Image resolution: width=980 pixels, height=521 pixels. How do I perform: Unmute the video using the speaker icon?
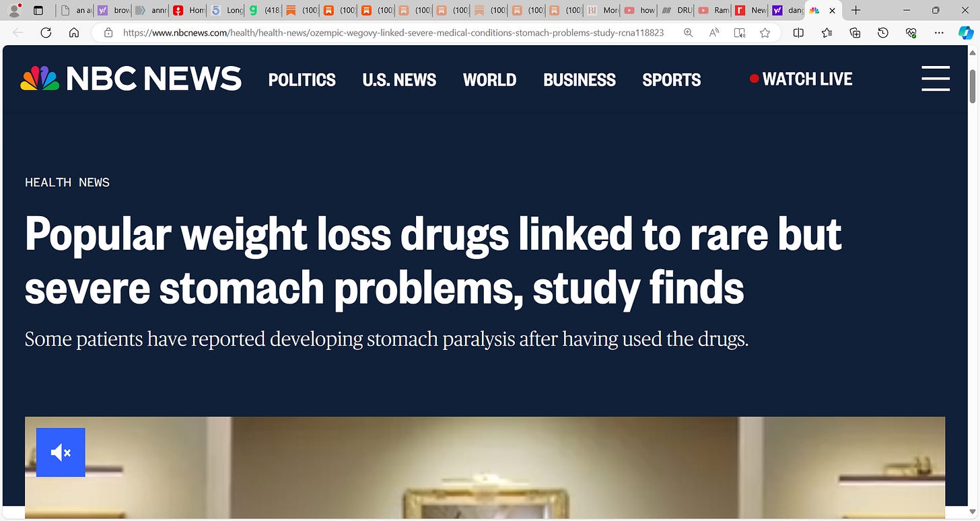click(61, 452)
